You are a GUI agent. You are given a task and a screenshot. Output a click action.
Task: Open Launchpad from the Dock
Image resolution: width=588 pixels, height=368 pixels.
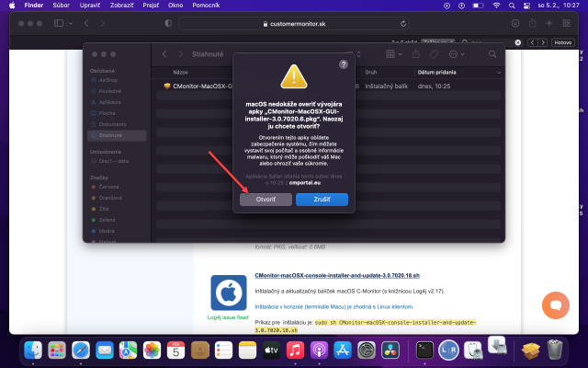(57, 351)
